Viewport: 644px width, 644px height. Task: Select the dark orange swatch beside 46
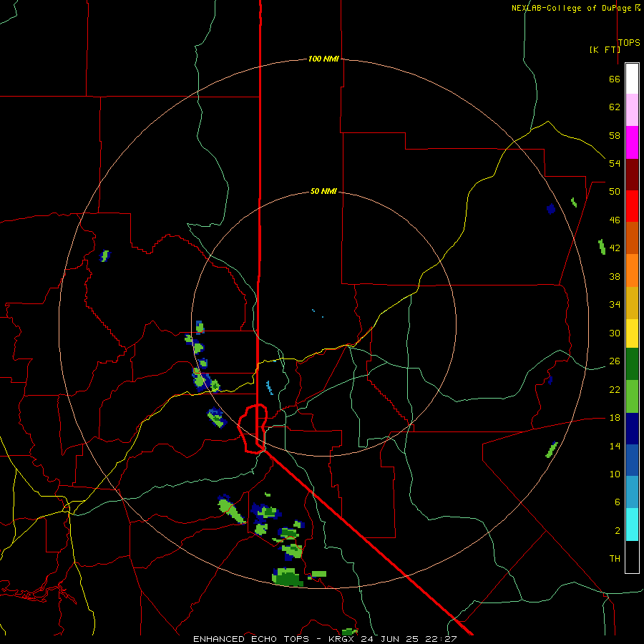pyautogui.click(x=632, y=238)
